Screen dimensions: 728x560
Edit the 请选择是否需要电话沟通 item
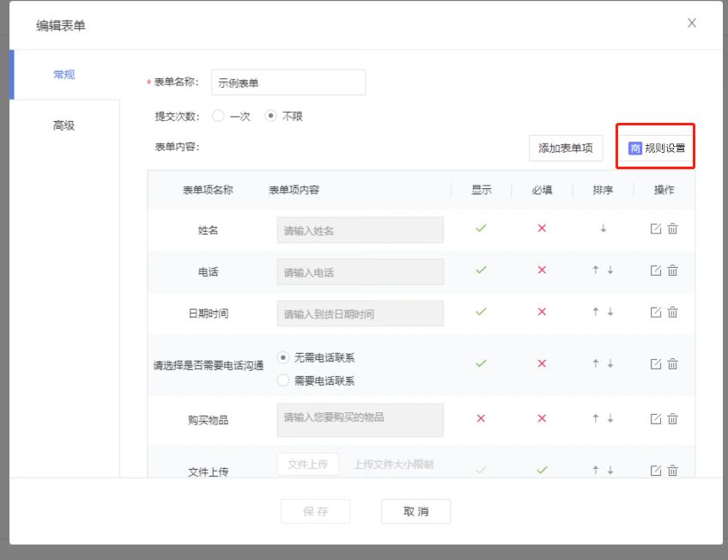coord(656,364)
